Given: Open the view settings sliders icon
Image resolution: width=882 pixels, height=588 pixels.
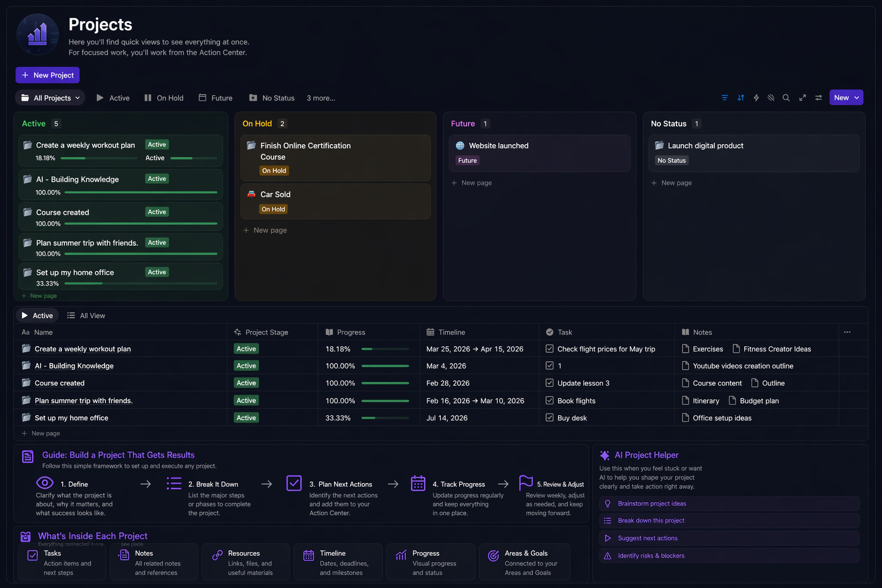Looking at the screenshot, I should tap(818, 98).
